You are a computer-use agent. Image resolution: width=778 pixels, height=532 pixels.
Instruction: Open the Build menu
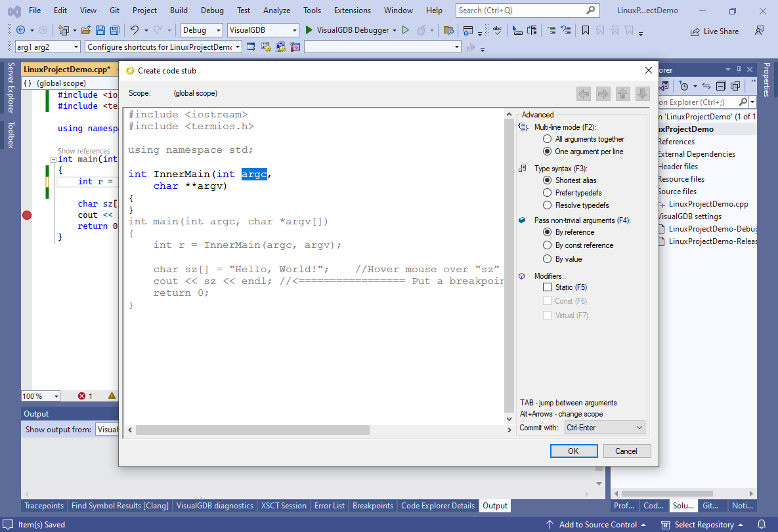coord(179,10)
